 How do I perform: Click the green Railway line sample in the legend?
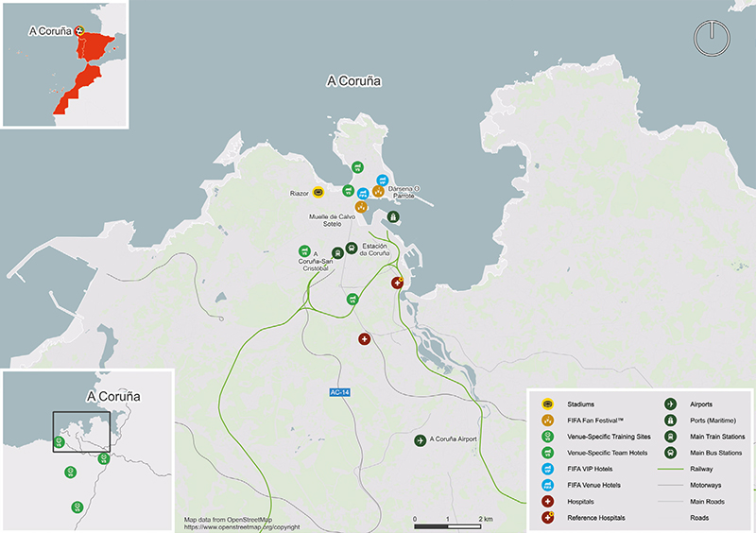click(670, 469)
